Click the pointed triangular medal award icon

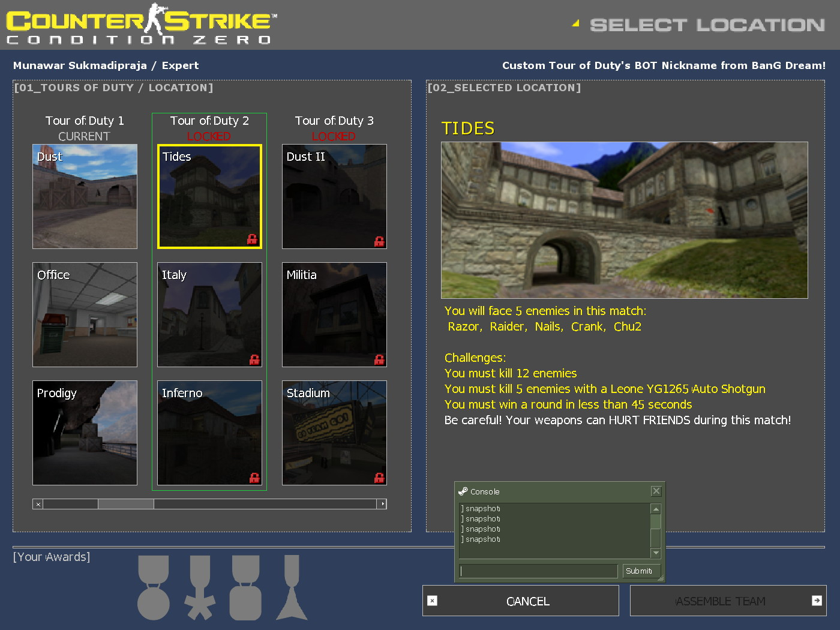[x=292, y=587]
